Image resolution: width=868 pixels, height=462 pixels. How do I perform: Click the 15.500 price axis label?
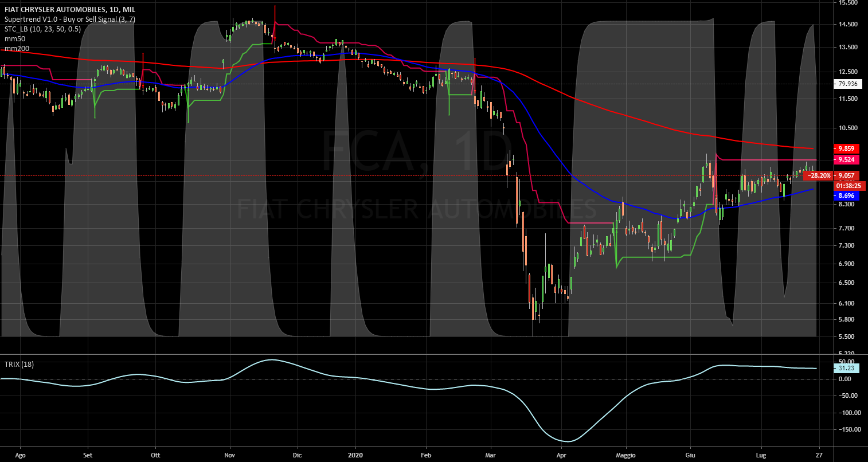[847, 2]
